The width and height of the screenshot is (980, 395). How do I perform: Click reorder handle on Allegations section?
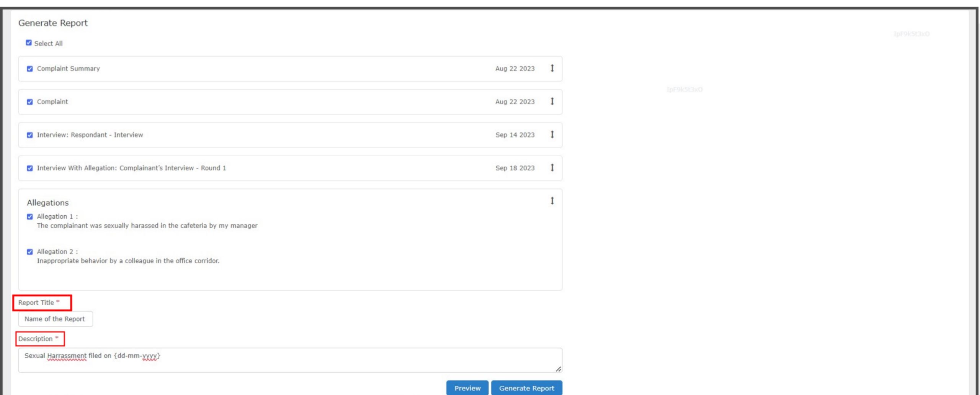(552, 201)
